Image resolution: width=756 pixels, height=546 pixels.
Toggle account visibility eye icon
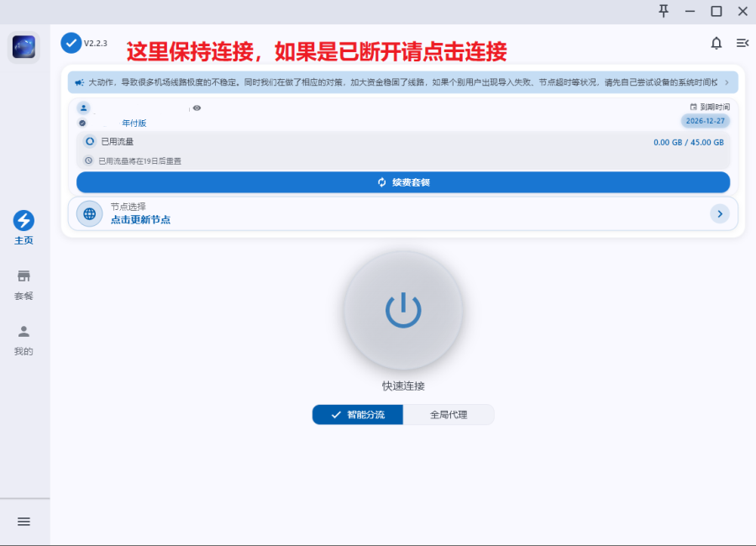click(197, 108)
